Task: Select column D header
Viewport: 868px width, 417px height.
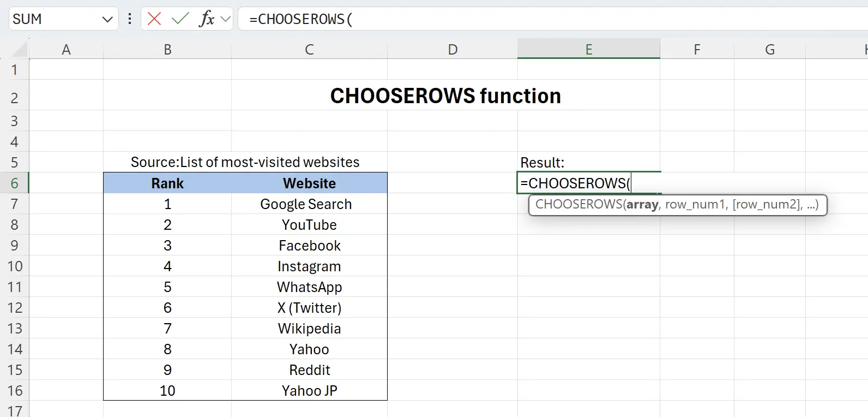Action: pyautogui.click(x=453, y=49)
